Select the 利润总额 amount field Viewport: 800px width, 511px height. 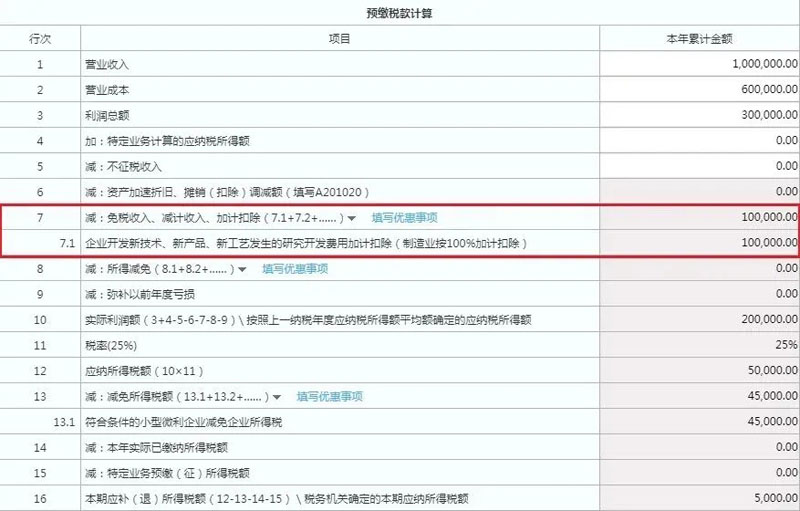pyautogui.click(x=699, y=116)
